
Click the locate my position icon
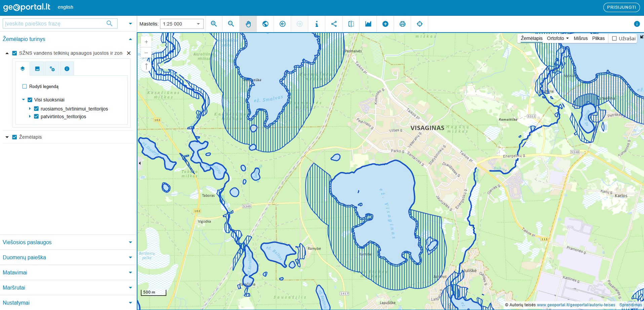[419, 24]
